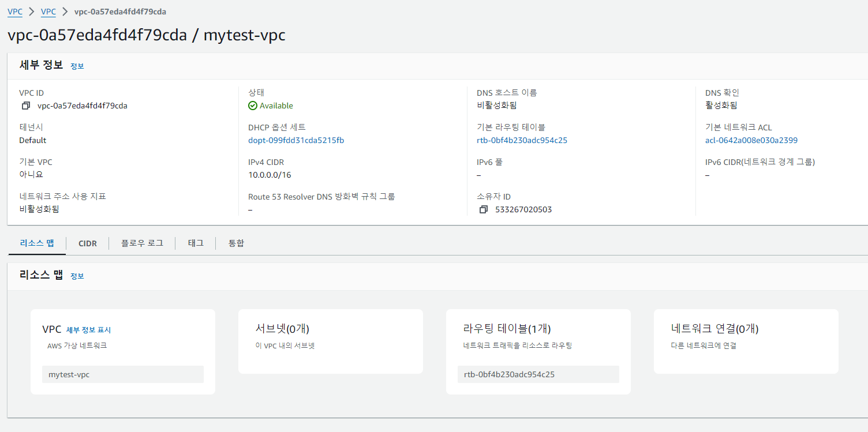Screen dimensions: 868x432
Task: Open the second VPC breadcrumb link
Action: 48,12
